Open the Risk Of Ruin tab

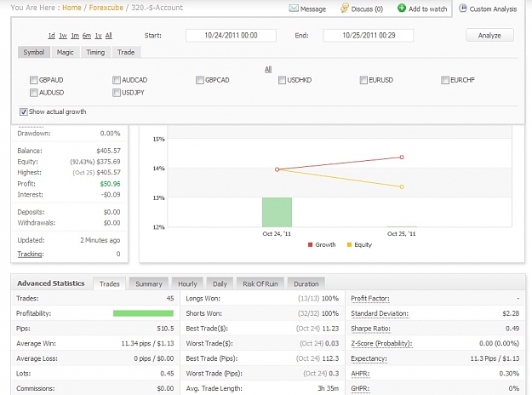[260, 283]
